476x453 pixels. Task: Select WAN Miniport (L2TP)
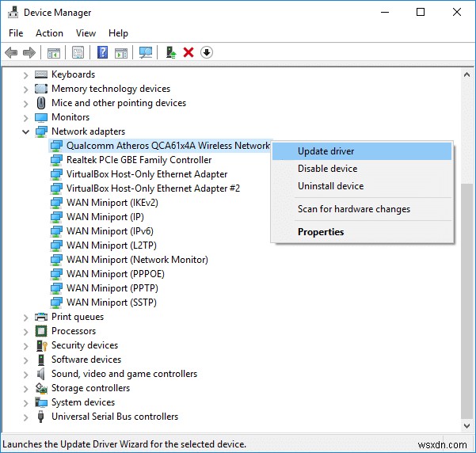pos(112,246)
